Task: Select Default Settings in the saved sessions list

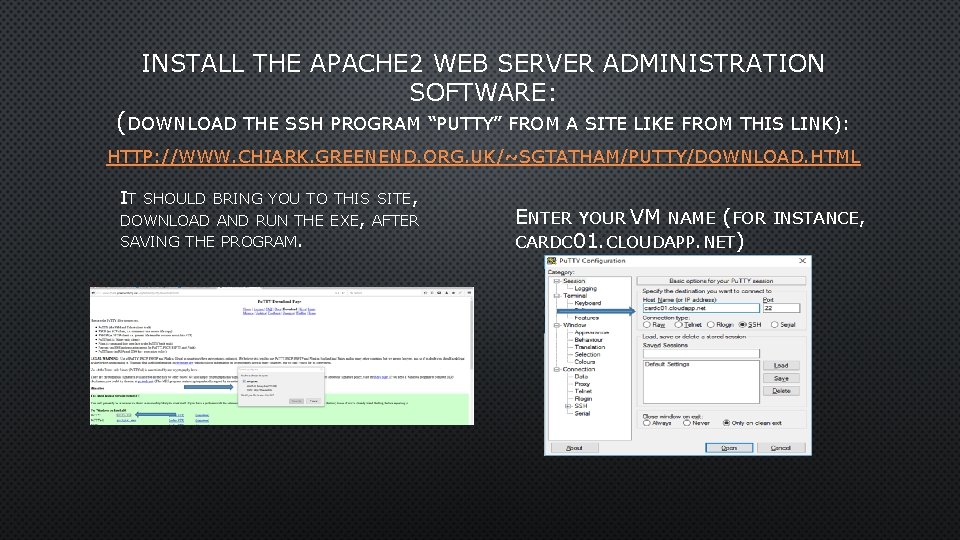Action: point(667,364)
